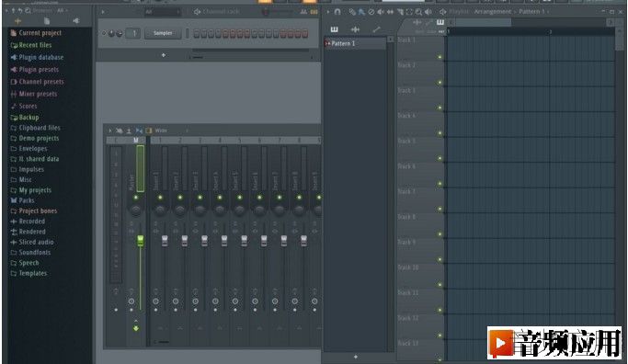This screenshot has height=364, width=628.
Task: Select Pattern 1 in the picker
Action: tap(355, 43)
